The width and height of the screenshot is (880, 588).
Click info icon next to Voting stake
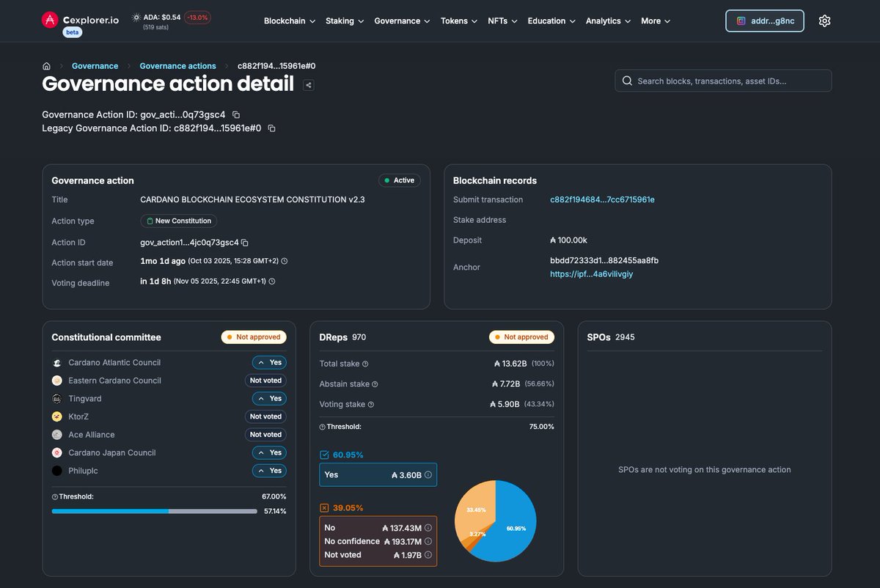click(370, 405)
